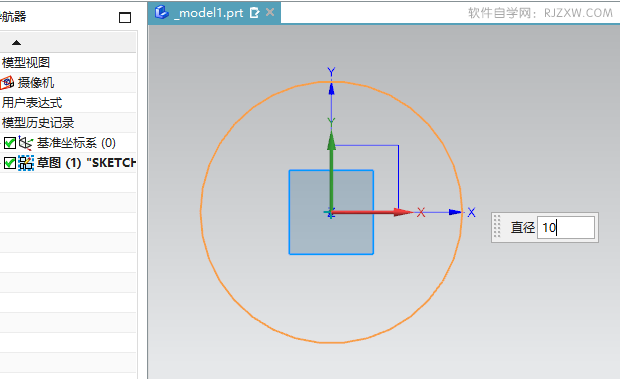Click the part file icon on _model1.prt tab
The height and width of the screenshot is (379, 620).
pyautogui.click(x=161, y=12)
